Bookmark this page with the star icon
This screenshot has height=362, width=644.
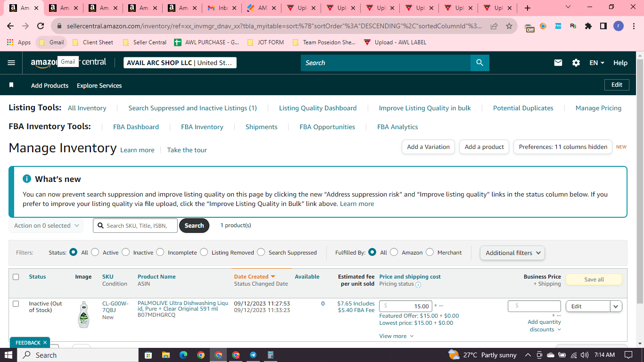coord(509,26)
